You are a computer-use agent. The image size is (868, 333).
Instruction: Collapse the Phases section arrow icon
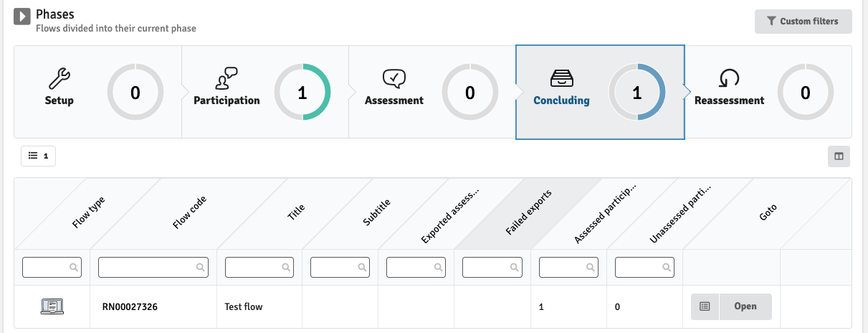(x=22, y=16)
